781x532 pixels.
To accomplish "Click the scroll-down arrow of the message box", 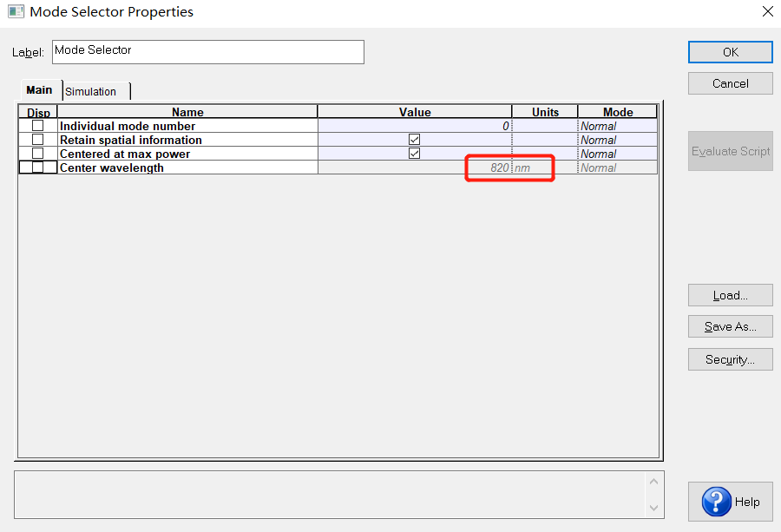I will click(653, 508).
